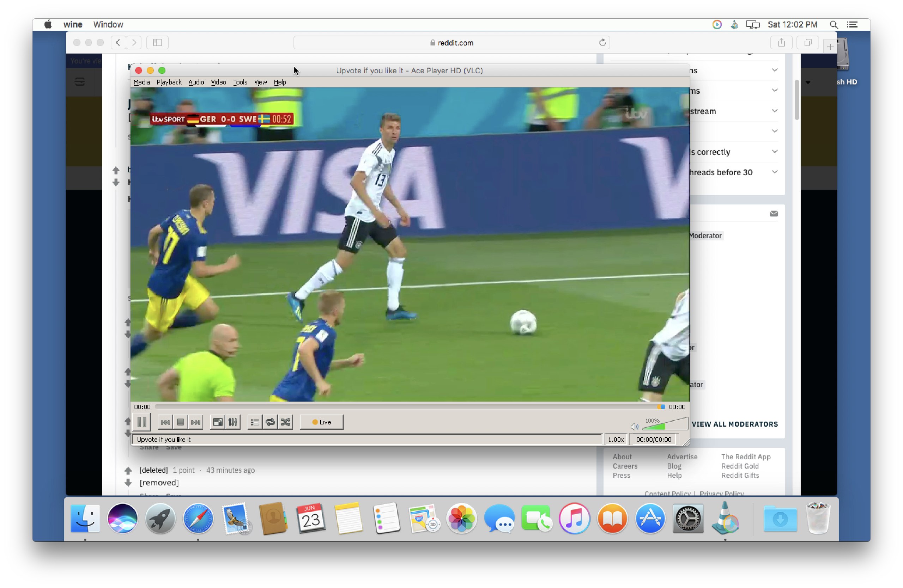903x588 pixels.
Task: Toggle fullscreen video in Ace Player
Action: [x=218, y=422]
